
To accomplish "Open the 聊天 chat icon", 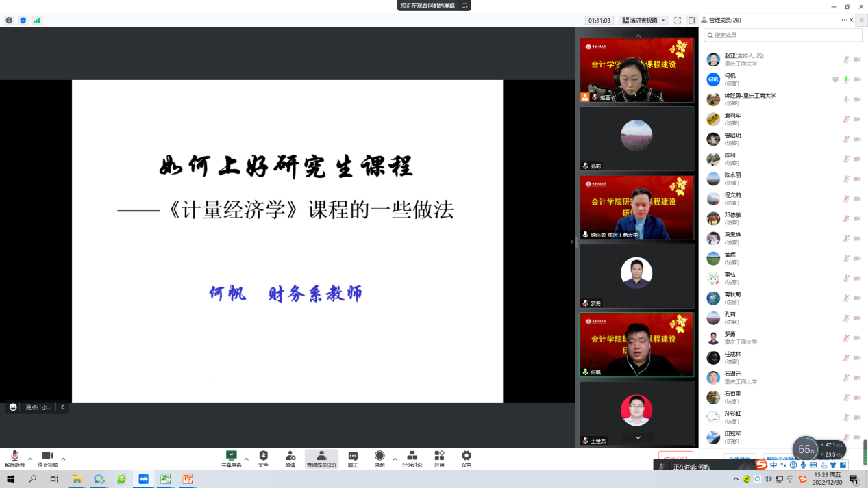I will point(353,457).
